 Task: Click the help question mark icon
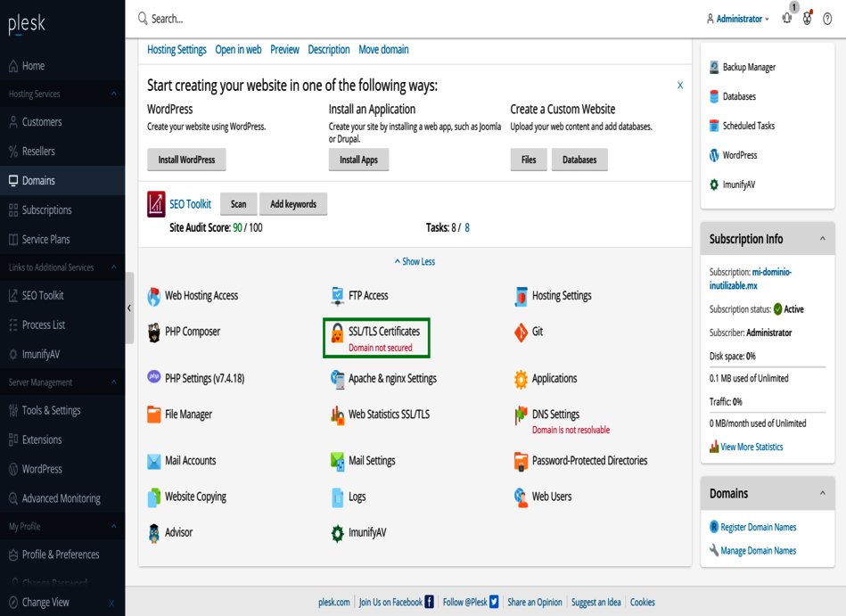click(827, 19)
